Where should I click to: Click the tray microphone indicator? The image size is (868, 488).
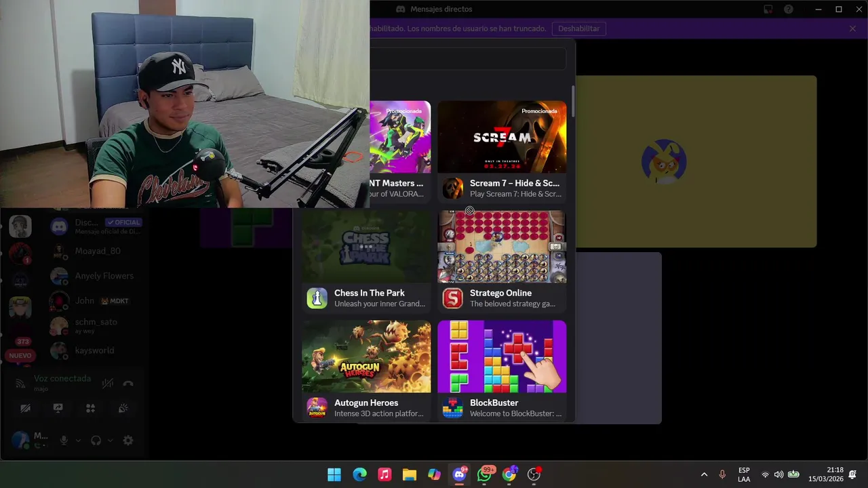pos(722,474)
